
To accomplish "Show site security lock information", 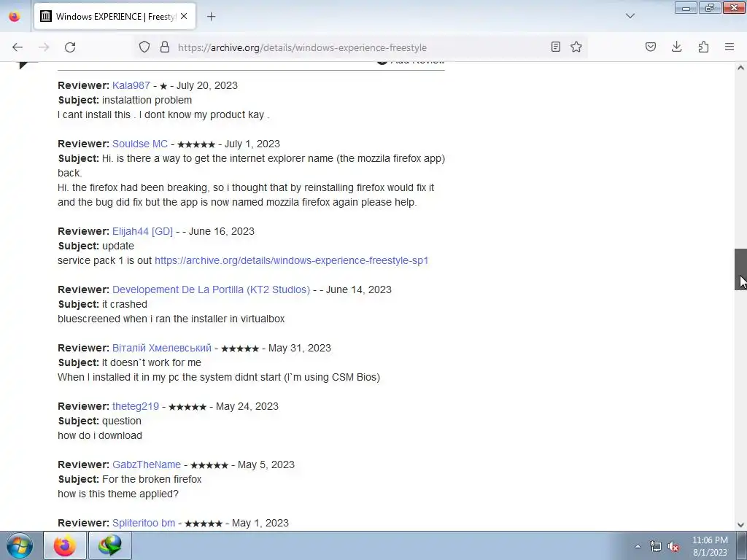I will 165,47.
